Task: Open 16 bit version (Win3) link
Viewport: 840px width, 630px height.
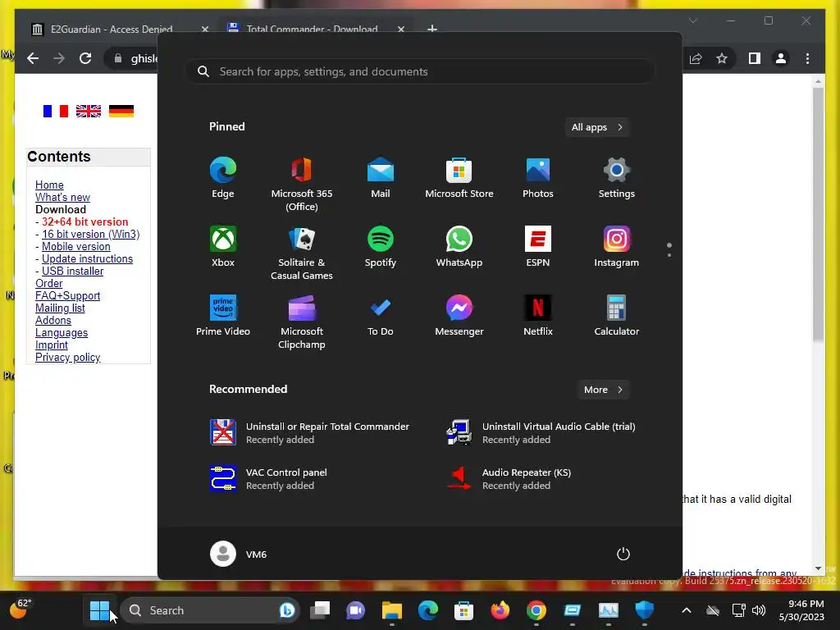Action: coord(90,234)
